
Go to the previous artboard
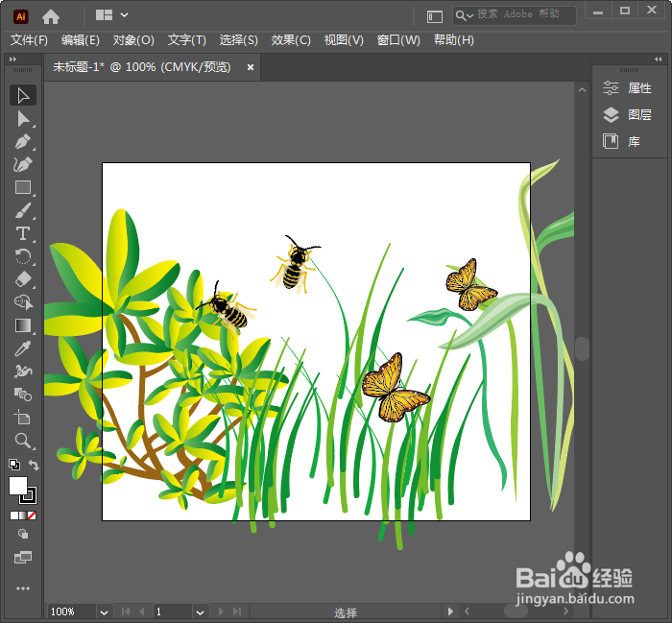click(x=142, y=611)
